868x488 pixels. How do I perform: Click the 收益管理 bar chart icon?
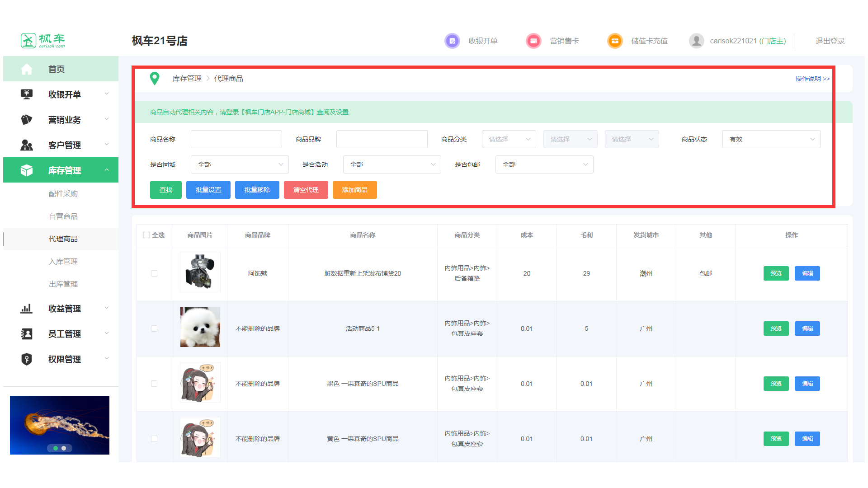27,309
